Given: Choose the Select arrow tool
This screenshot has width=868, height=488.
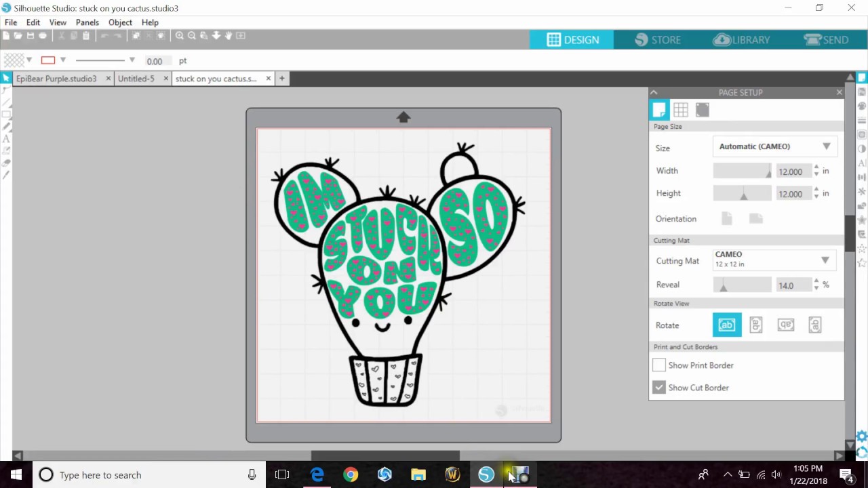Looking at the screenshot, I should pos(6,79).
